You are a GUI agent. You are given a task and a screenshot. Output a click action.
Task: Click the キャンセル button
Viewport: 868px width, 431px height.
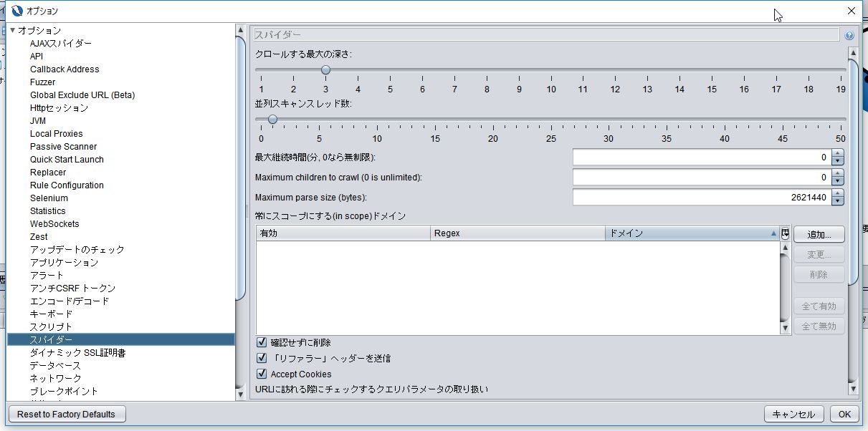click(794, 414)
